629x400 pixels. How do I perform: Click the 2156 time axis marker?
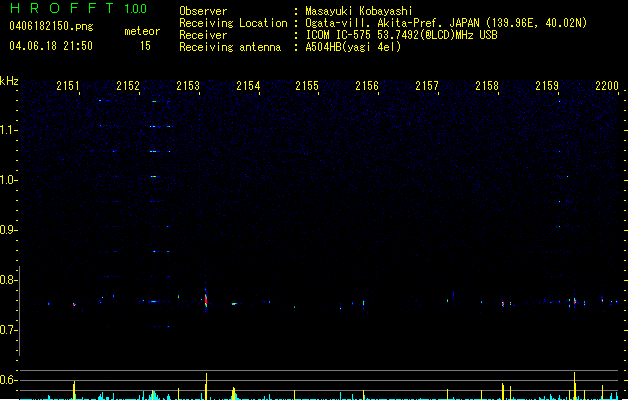(x=367, y=86)
